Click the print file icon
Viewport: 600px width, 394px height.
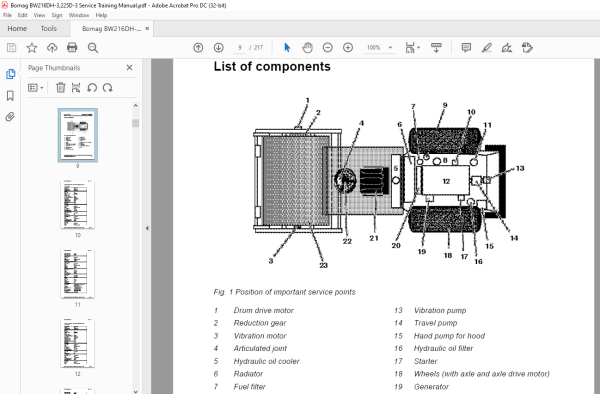tap(72, 47)
